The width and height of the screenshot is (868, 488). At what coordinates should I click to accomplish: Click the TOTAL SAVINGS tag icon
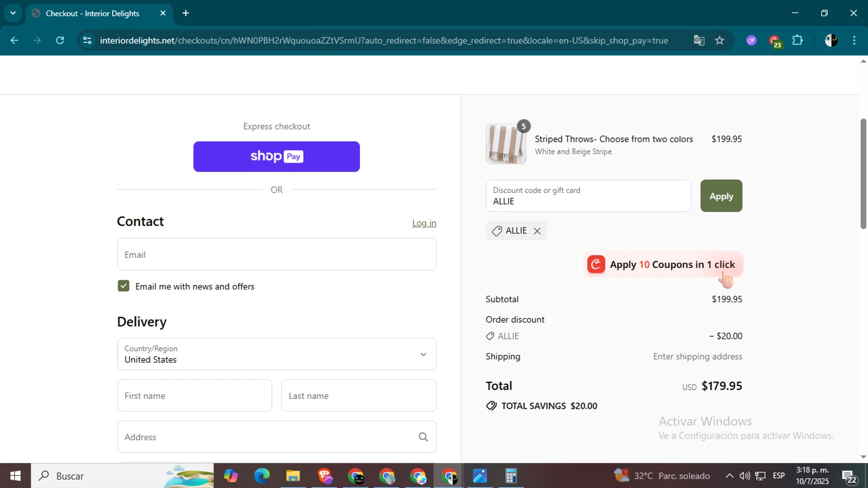(491, 406)
